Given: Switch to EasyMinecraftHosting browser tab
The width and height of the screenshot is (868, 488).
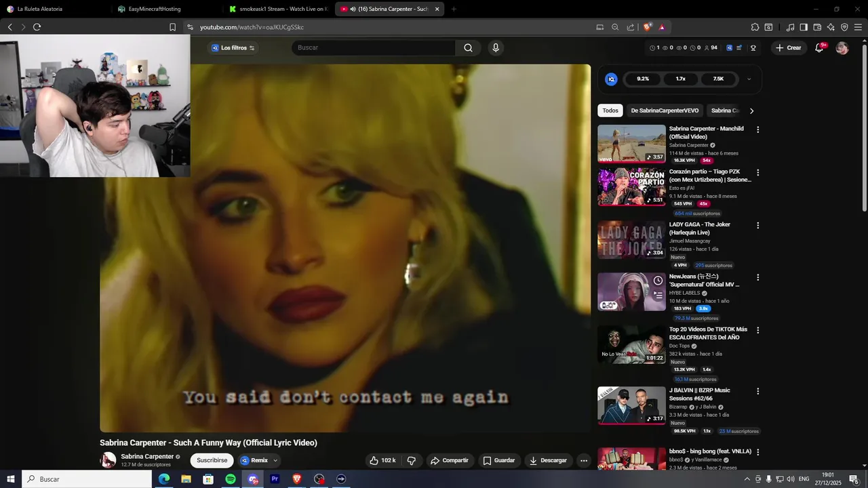Looking at the screenshot, I should pos(166,9).
